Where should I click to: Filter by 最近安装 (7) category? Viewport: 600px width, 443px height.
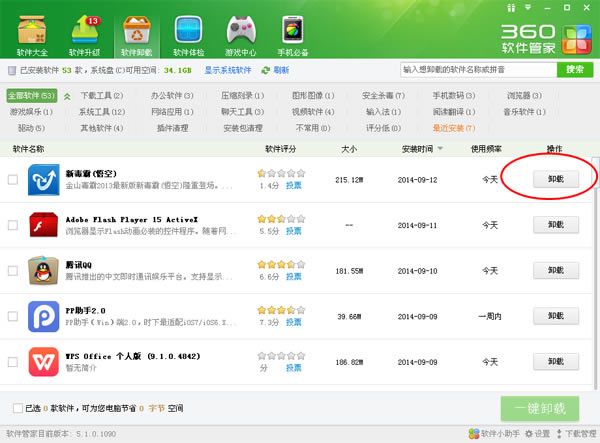[x=454, y=128]
